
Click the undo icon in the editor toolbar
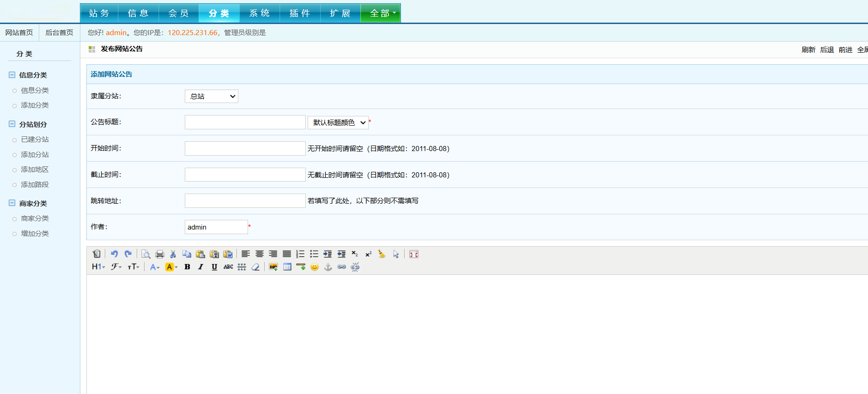(114, 254)
